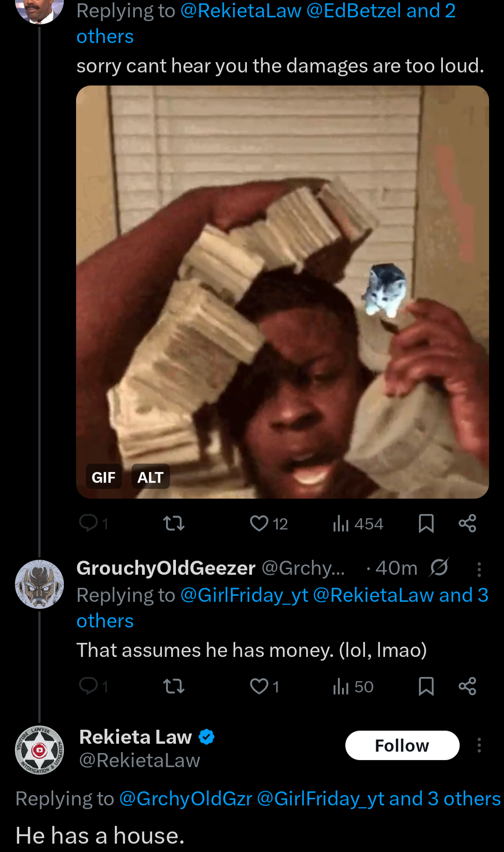Show ALT text of the GIF
This screenshot has height=852, width=504.
click(150, 477)
